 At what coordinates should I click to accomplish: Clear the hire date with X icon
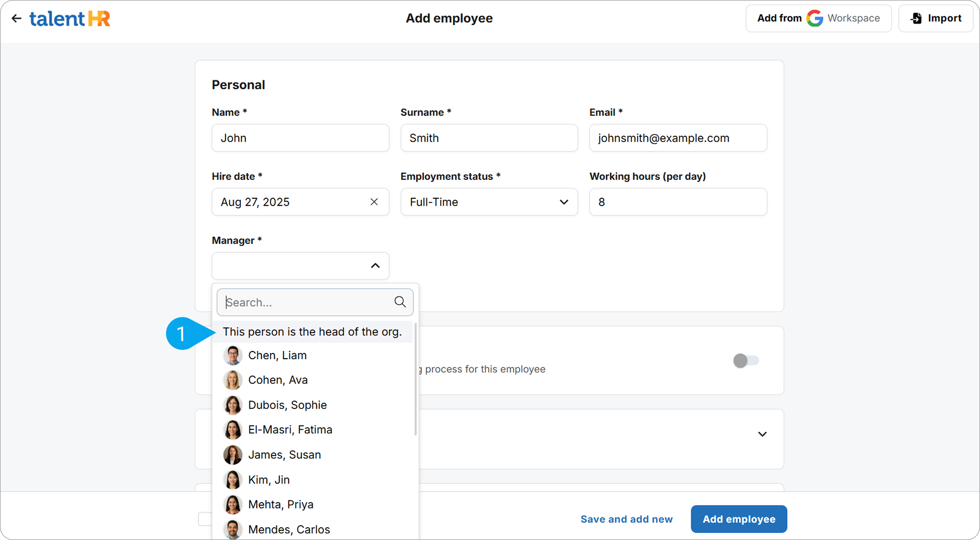[374, 202]
